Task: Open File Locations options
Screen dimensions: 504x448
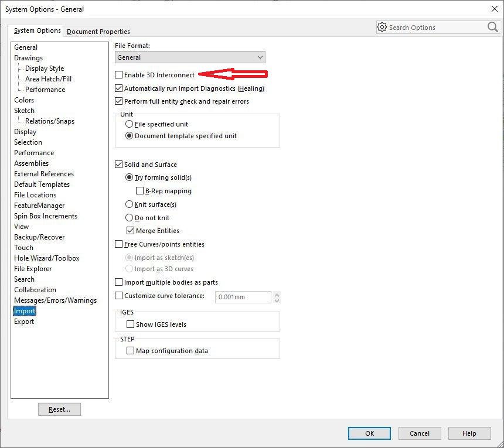Action: pyautogui.click(x=35, y=195)
